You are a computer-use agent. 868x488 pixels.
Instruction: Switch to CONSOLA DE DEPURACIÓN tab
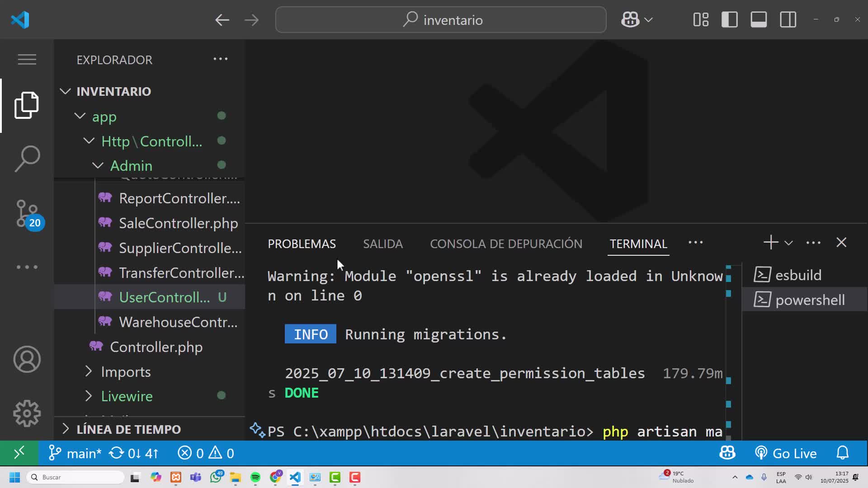click(506, 244)
